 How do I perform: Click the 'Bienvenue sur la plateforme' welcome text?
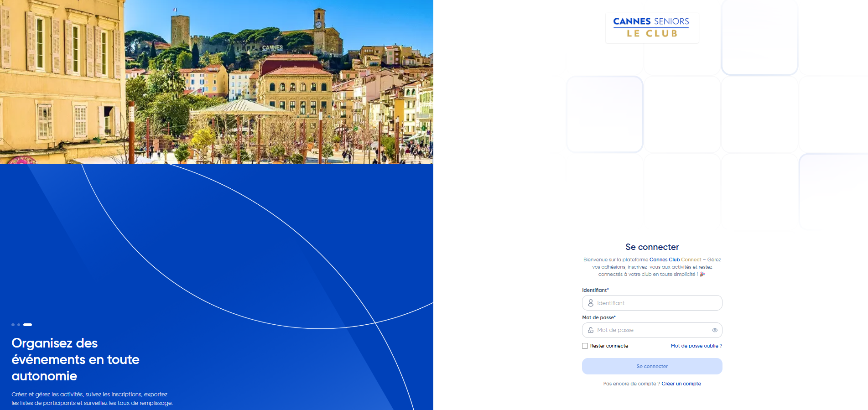tap(652, 267)
